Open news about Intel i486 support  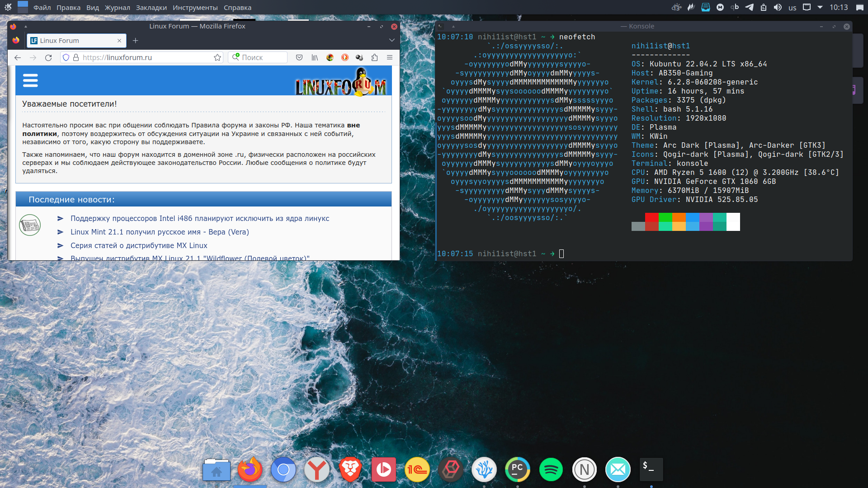pyautogui.click(x=199, y=218)
